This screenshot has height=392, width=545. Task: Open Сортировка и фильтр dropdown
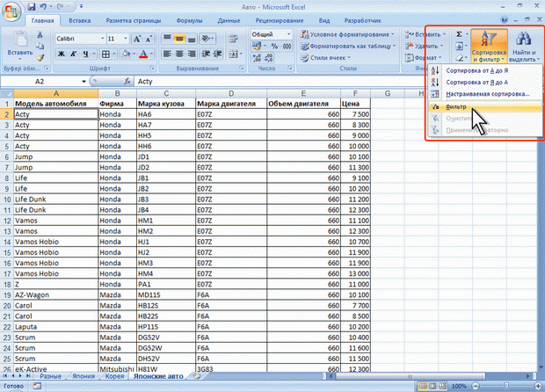click(x=489, y=47)
